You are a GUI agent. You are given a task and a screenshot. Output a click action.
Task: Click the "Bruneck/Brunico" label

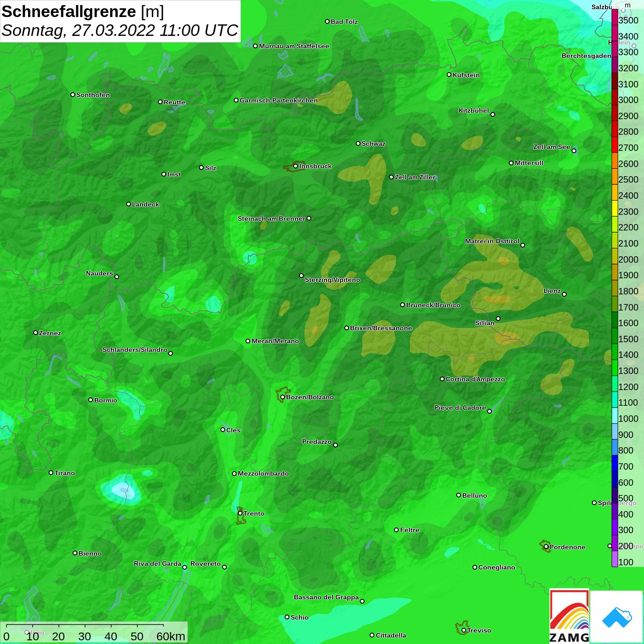coord(433,305)
